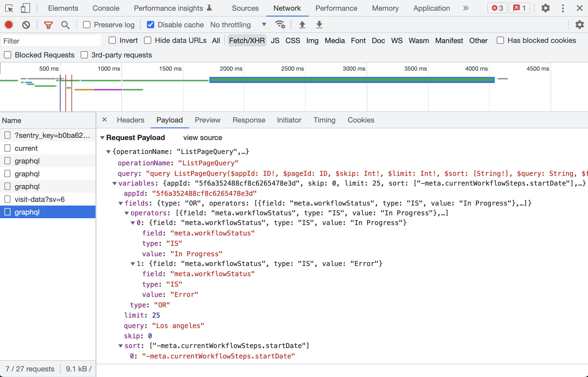Check the Hide data URLs checkbox

148,40
